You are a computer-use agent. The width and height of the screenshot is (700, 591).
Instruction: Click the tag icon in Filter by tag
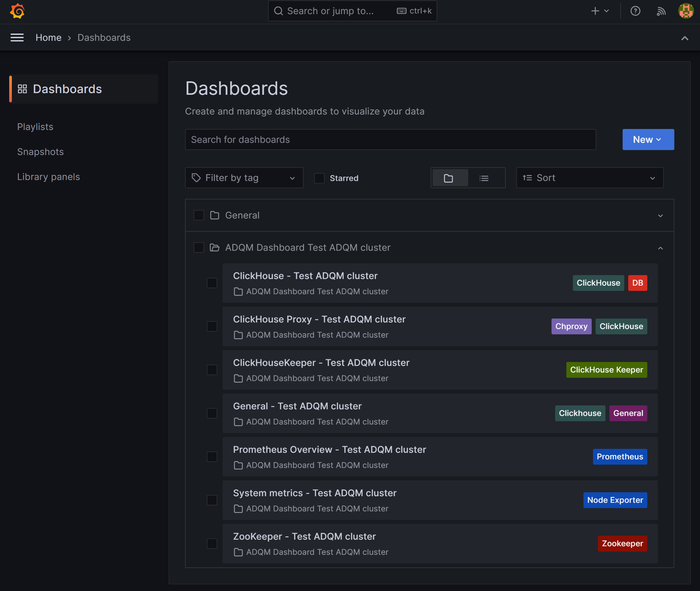(196, 178)
